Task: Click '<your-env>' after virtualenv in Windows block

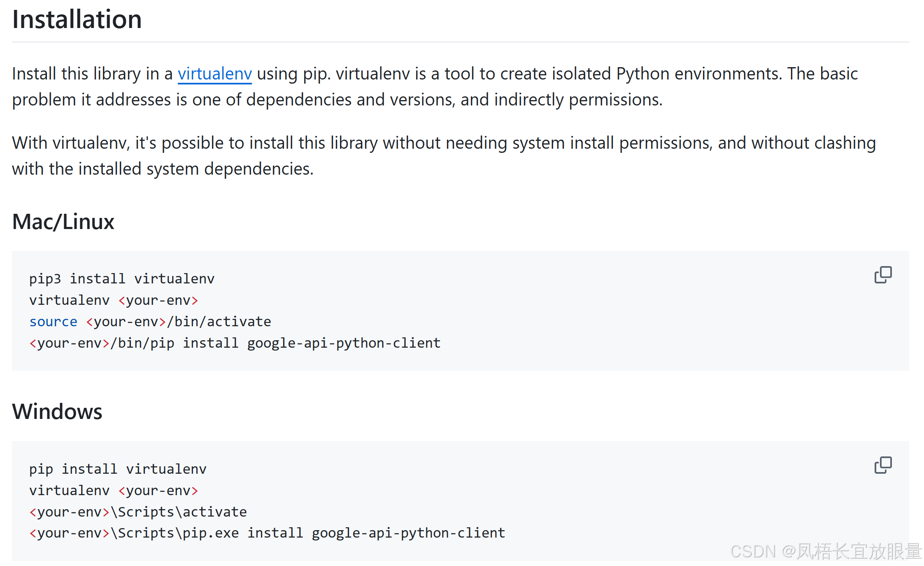Action: (x=158, y=491)
